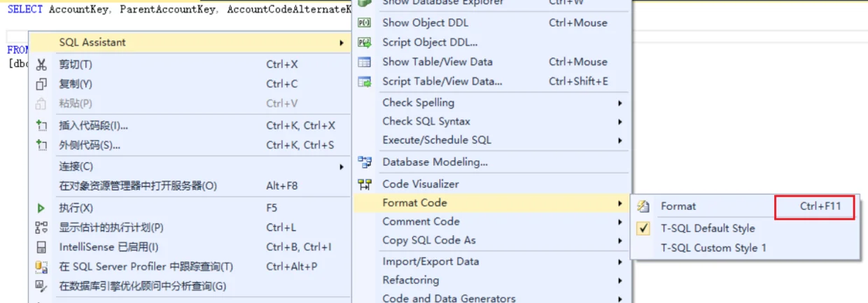Click the Show Table/View Data icon
The image size is (868, 303).
pyautogui.click(x=365, y=62)
